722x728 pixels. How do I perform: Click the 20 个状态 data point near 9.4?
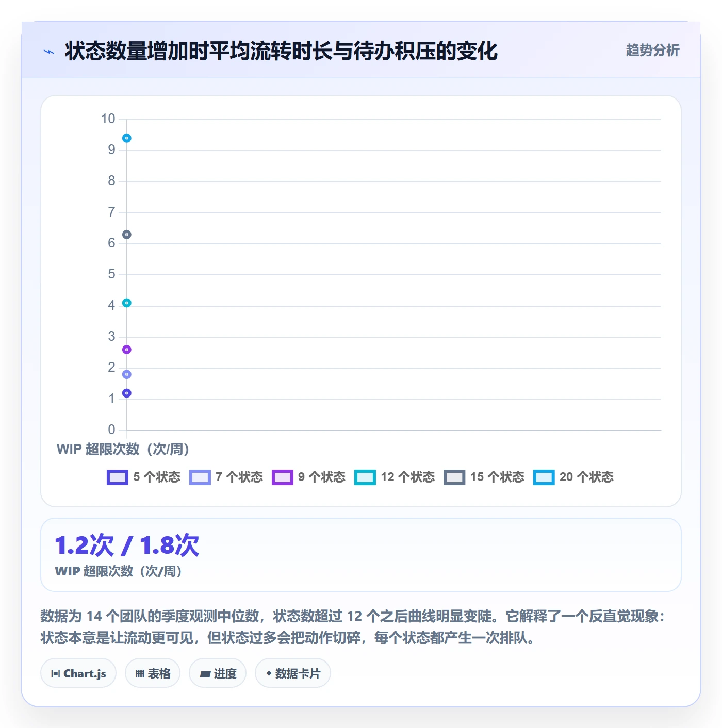pyautogui.click(x=126, y=138)
